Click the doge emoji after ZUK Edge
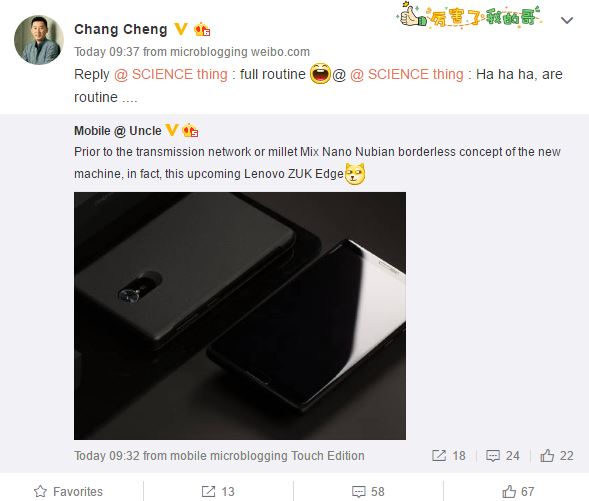The image size is (589, 501). (355, 174)
